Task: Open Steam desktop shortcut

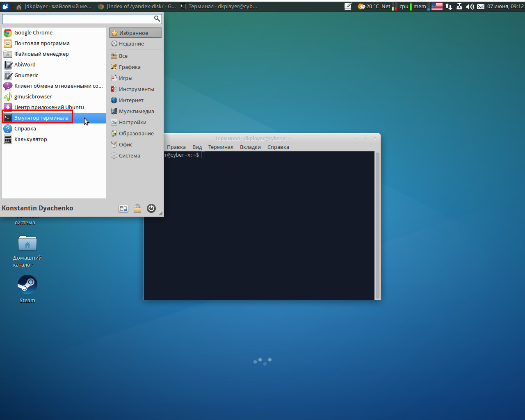Action: click(27, 285)
